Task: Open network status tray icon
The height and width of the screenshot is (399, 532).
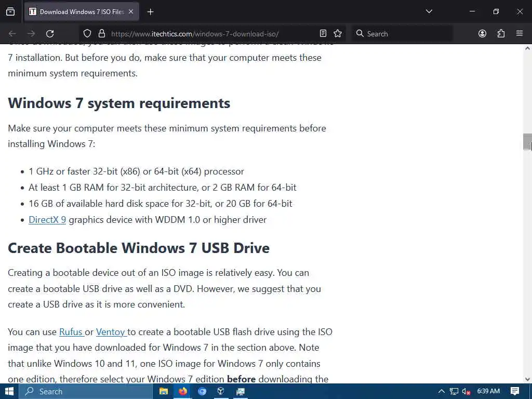Action: coord(454,392)
